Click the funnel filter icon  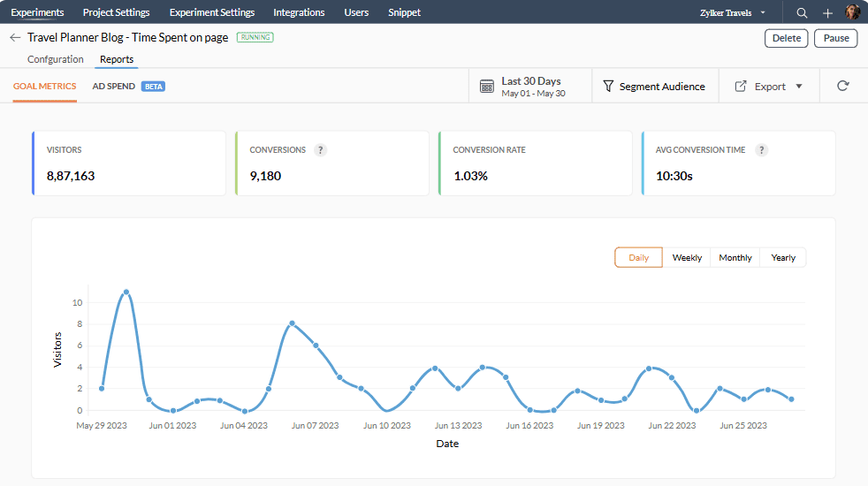[608, 87]
